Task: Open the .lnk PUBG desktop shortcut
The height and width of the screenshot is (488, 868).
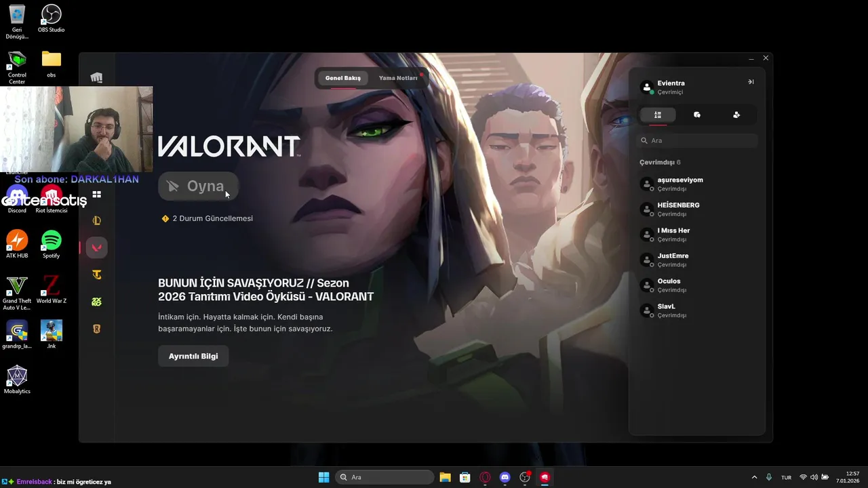Action: [x=52, y=335]
